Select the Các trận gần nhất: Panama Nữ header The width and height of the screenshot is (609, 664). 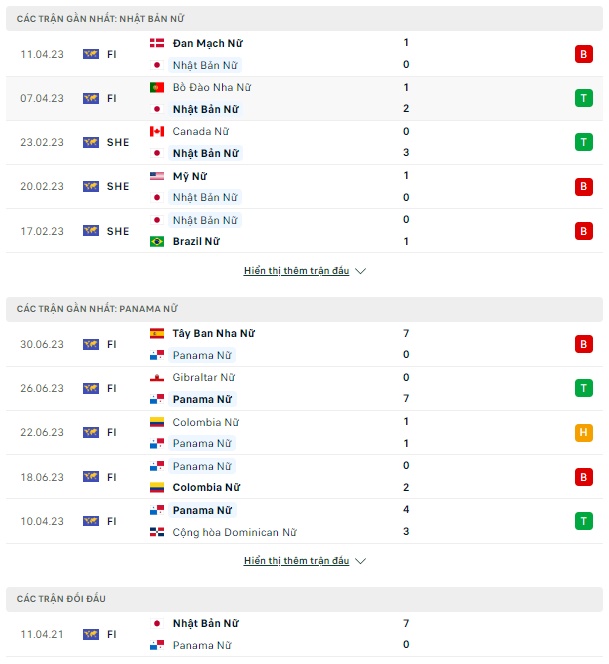coord(304,309)
